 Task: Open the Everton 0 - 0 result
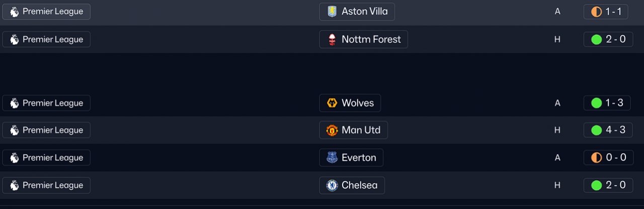[608, 158]
